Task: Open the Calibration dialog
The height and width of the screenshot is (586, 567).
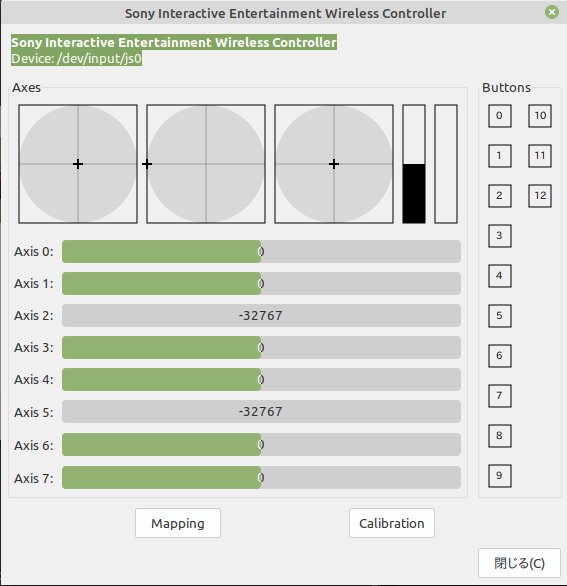Action: point(392,523)
